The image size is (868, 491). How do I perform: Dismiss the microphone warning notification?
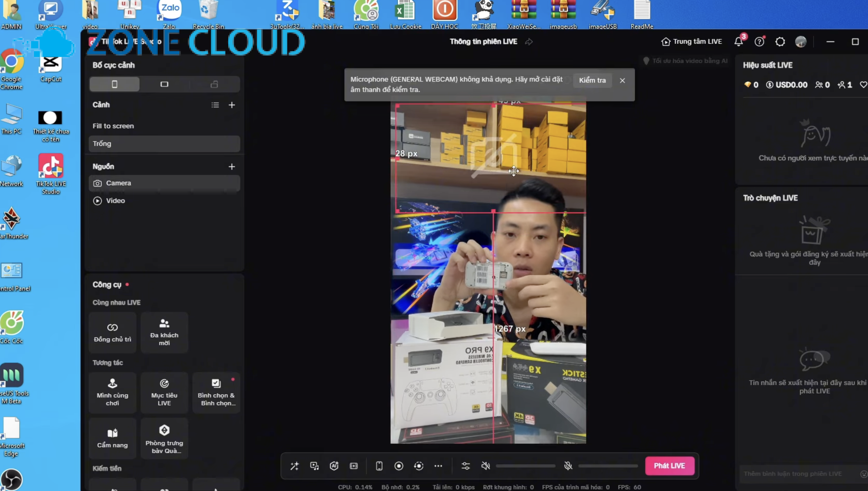click(x=622, y=81)
